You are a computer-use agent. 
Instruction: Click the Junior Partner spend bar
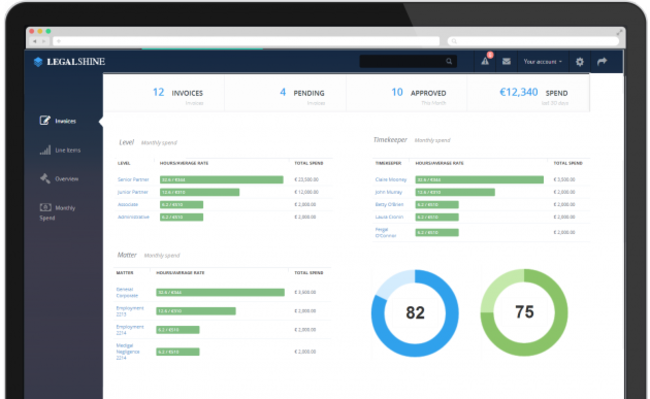point(199,192)
